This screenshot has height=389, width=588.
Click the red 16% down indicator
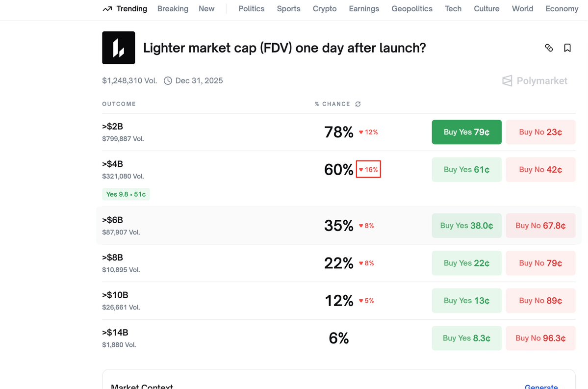368,170
